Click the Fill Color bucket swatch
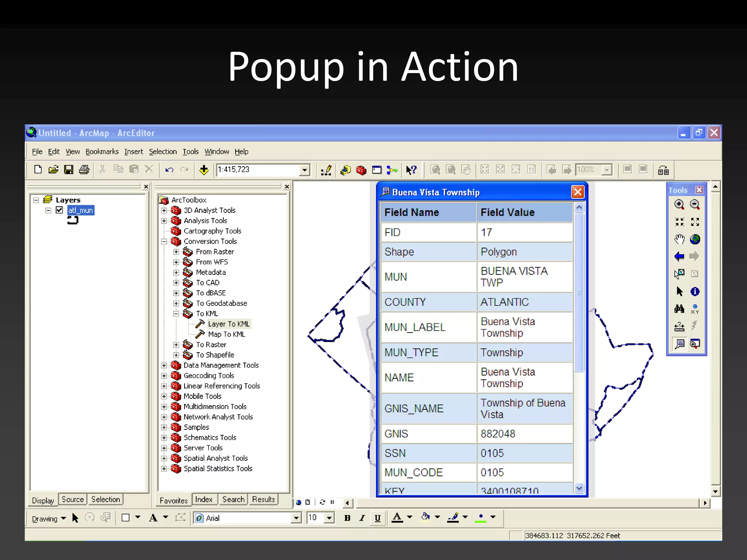This screenshot has width=747, height=560. click(x=425, y=518)
